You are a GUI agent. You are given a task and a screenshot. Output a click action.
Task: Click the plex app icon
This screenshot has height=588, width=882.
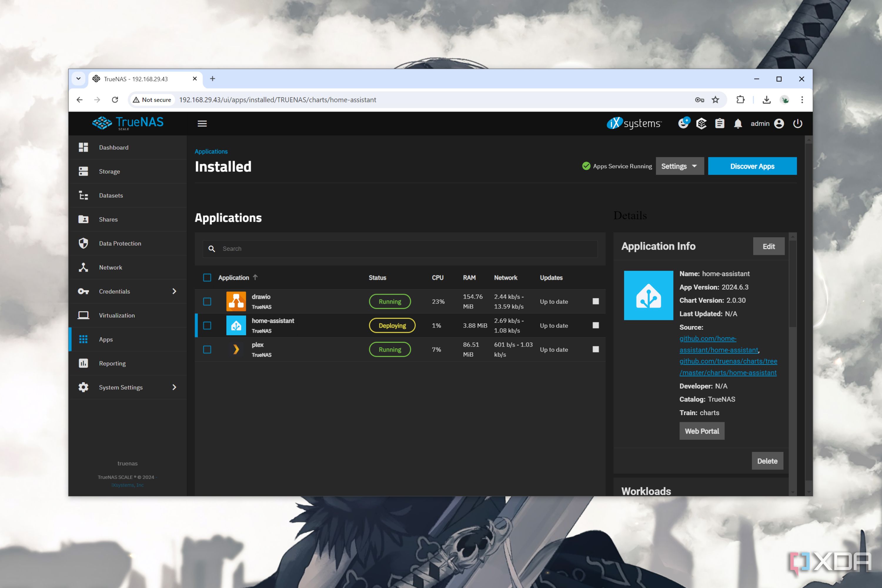[236, 350]
